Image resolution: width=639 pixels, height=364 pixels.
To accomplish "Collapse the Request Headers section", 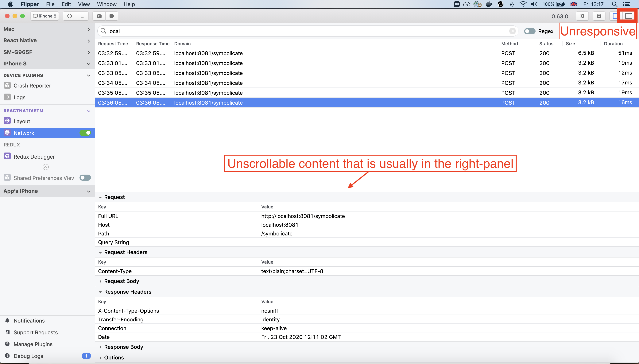I will (100, 252).
